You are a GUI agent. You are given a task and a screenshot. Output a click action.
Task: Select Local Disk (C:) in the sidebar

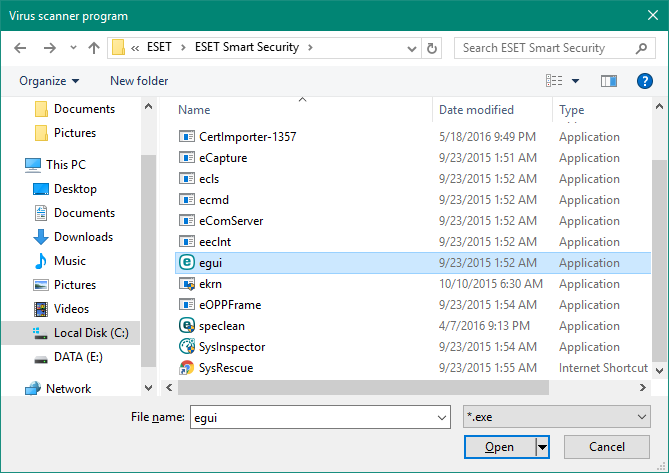(90, 333)
